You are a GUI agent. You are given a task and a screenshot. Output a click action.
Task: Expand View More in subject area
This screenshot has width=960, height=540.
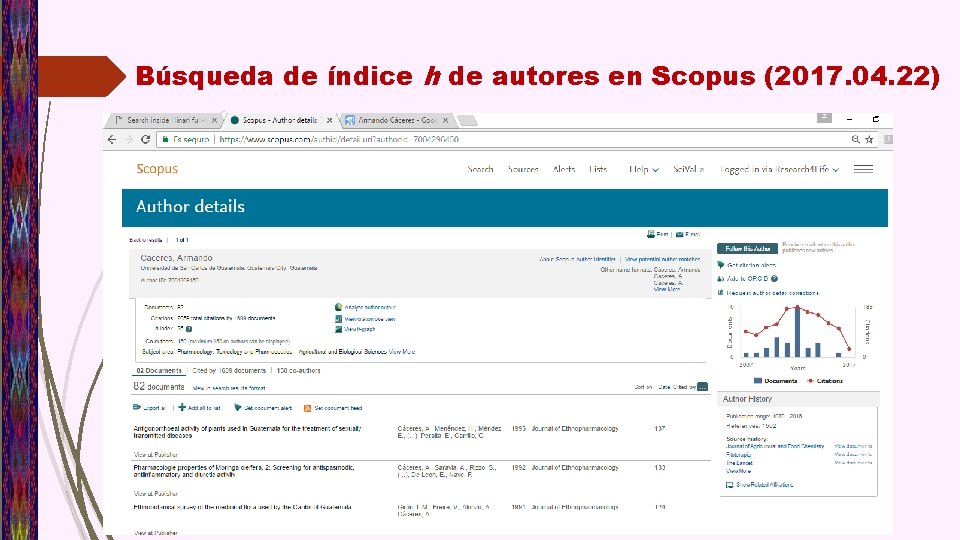(x=402, y=352)
